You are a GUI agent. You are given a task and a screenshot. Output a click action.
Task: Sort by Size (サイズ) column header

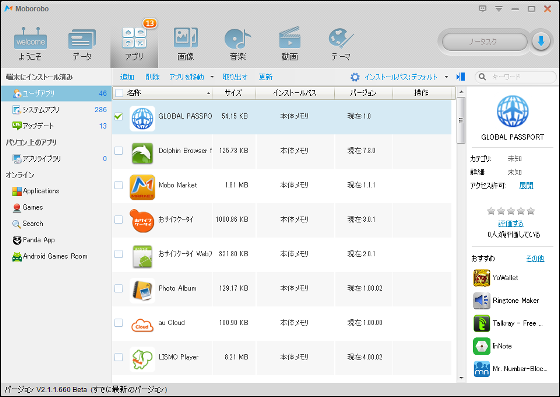(234, 93)
